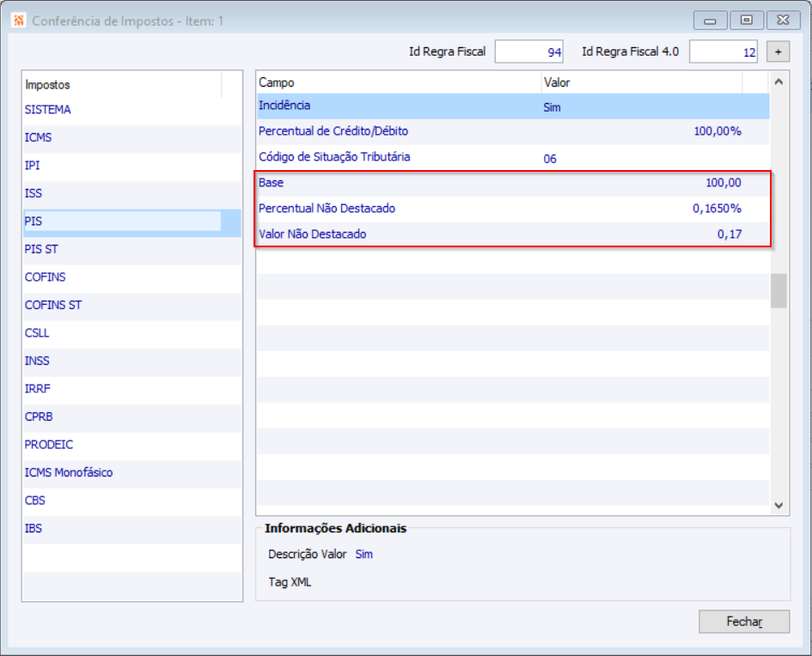812x656 pixels.
Task: Maximize the Conferência de Impostos window
Action: (746, 21)
